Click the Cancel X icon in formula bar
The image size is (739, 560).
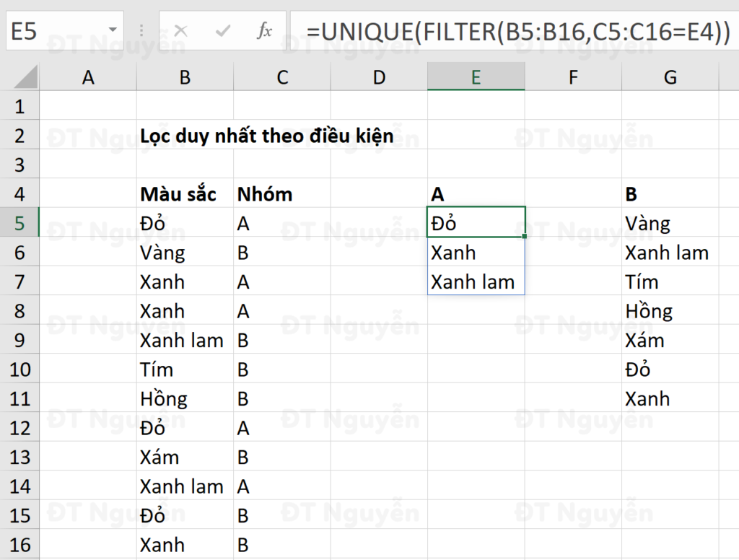coord(180,31)
